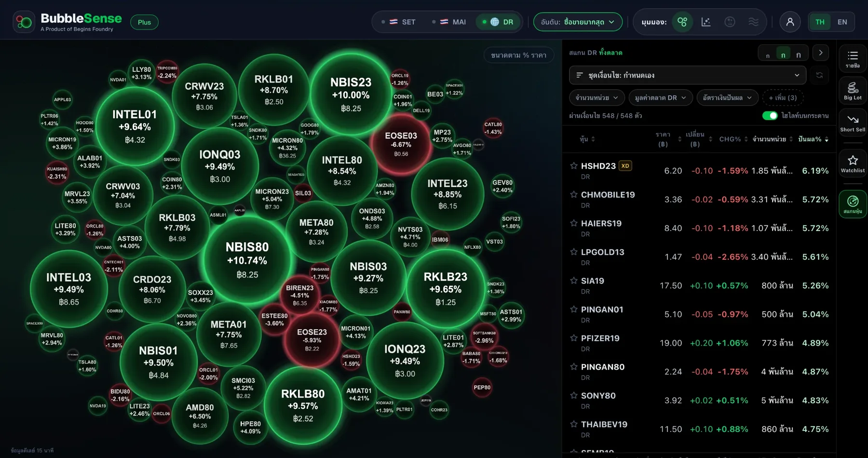Toggle the PFIZER19 favorite star
The image size is (868, 458).
(x=574, y=338)
